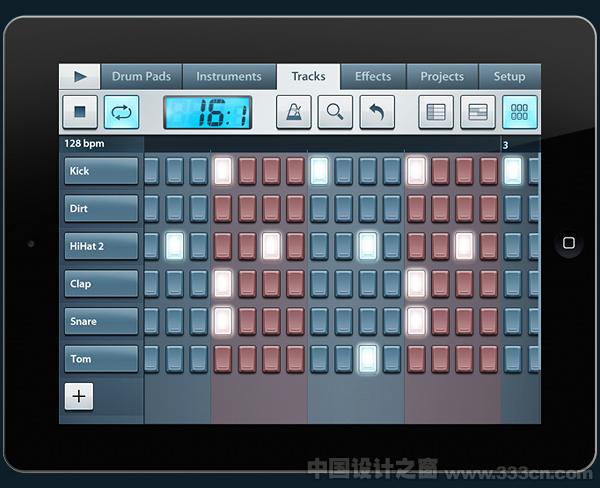Toggle the metronome icon
Screen dimensions: 600x488
293,112
